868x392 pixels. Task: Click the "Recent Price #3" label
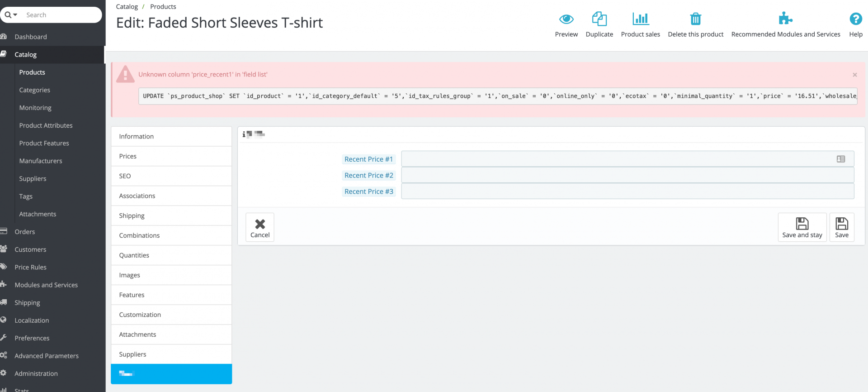coord(368,191)
